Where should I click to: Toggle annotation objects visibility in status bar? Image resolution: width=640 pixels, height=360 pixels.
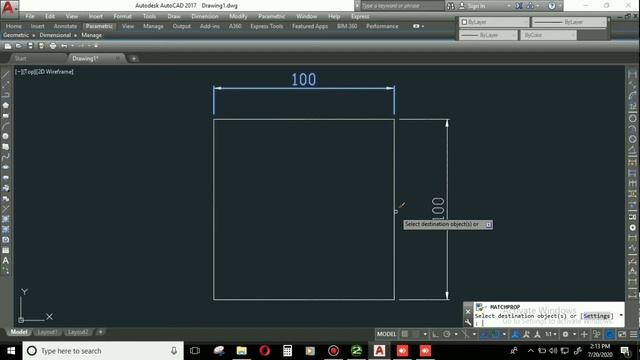tap(516, 334)
